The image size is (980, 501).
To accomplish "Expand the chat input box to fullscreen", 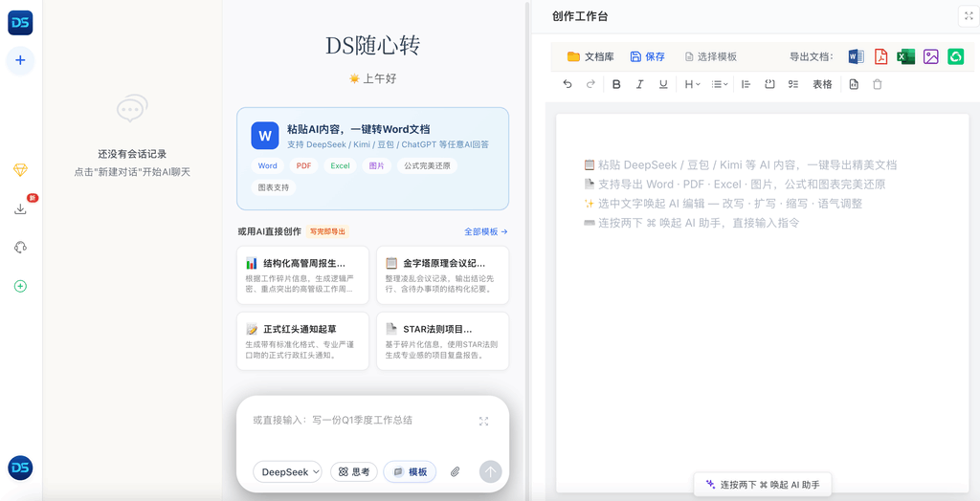I will (483, 421).
